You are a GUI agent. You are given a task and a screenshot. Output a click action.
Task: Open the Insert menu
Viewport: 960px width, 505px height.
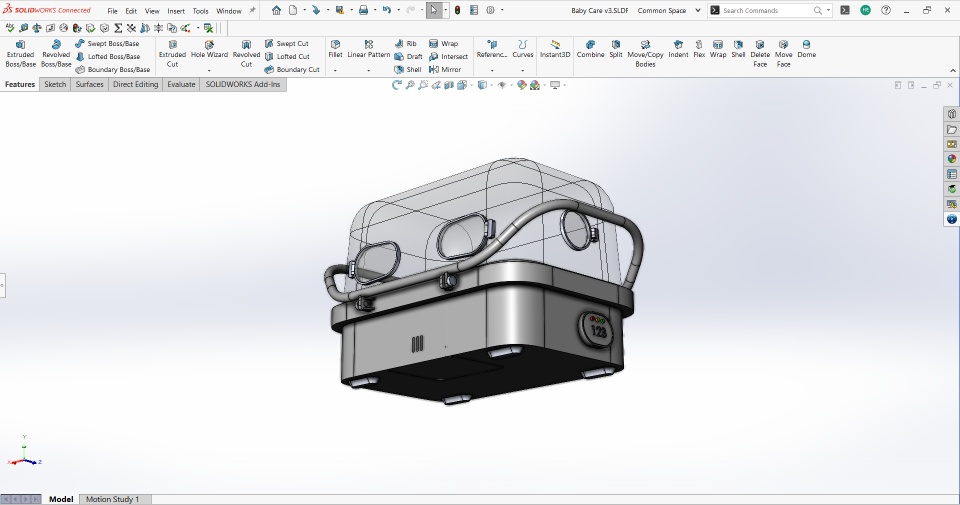click(176, 11)
